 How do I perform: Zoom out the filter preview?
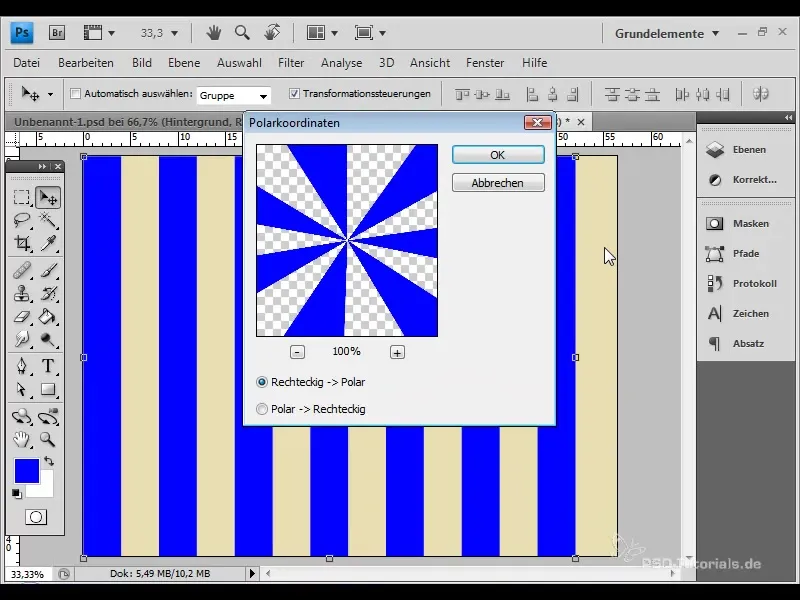(297, 352)
